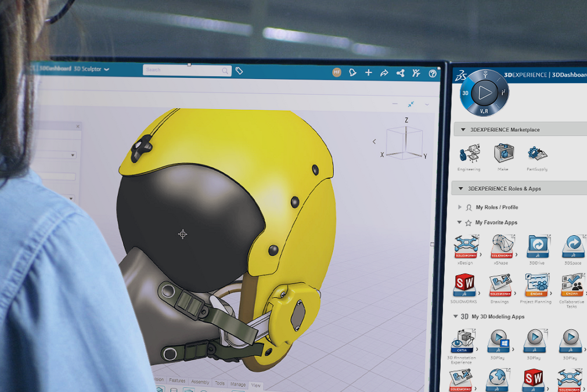
Task: Open the PartSupply marketplace icon
Action: point(537,153)
